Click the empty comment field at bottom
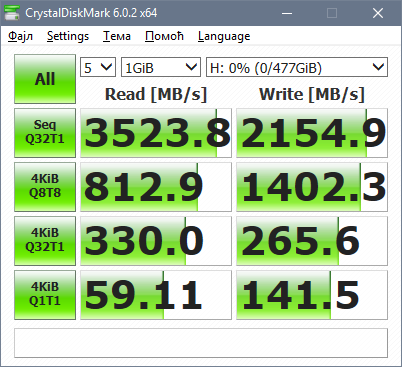 pos(201,343)
